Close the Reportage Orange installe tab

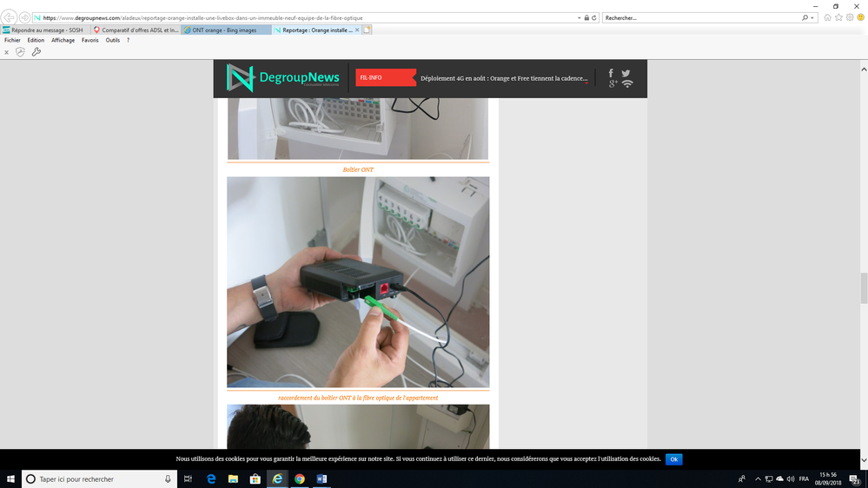[x=357, y=30]
